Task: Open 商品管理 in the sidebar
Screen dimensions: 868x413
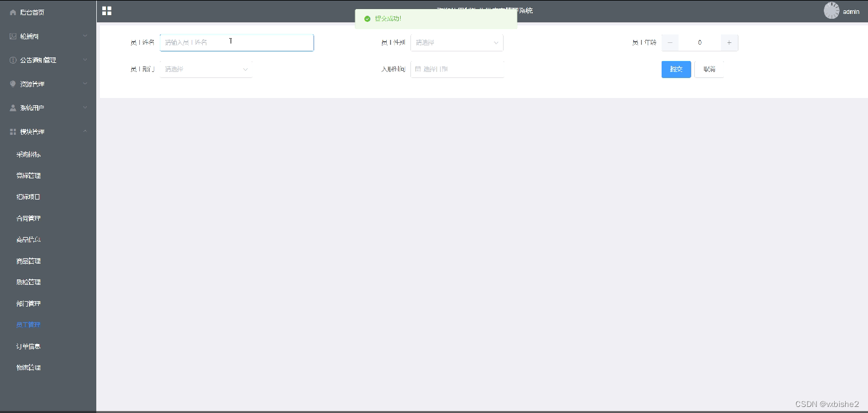Action: click(28, 261)
